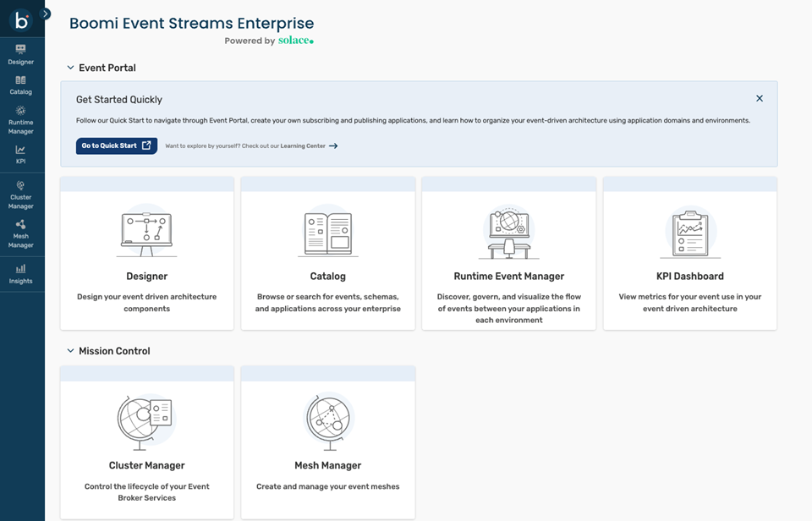Collapse the Mission Control section
Viewport: 812px width, 521px height.
[x=70, y=351]
